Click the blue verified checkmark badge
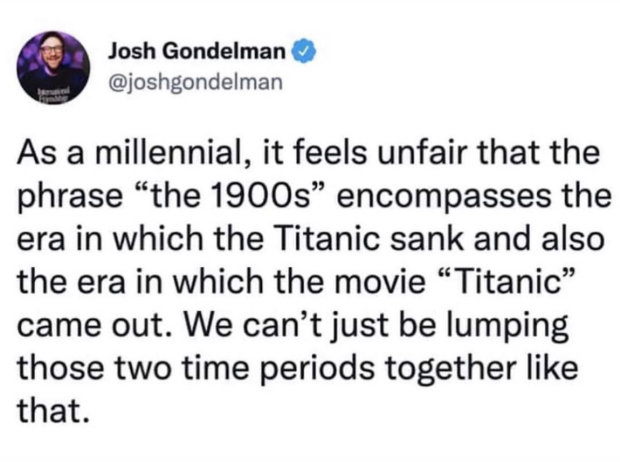620x462 pixels. [304, 51]
